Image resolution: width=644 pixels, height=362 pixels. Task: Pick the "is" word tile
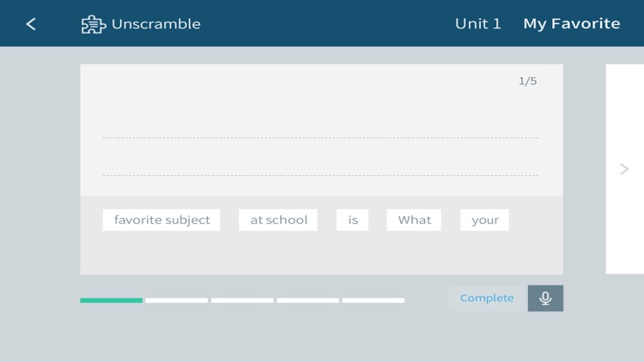click(x=353, y=220)
